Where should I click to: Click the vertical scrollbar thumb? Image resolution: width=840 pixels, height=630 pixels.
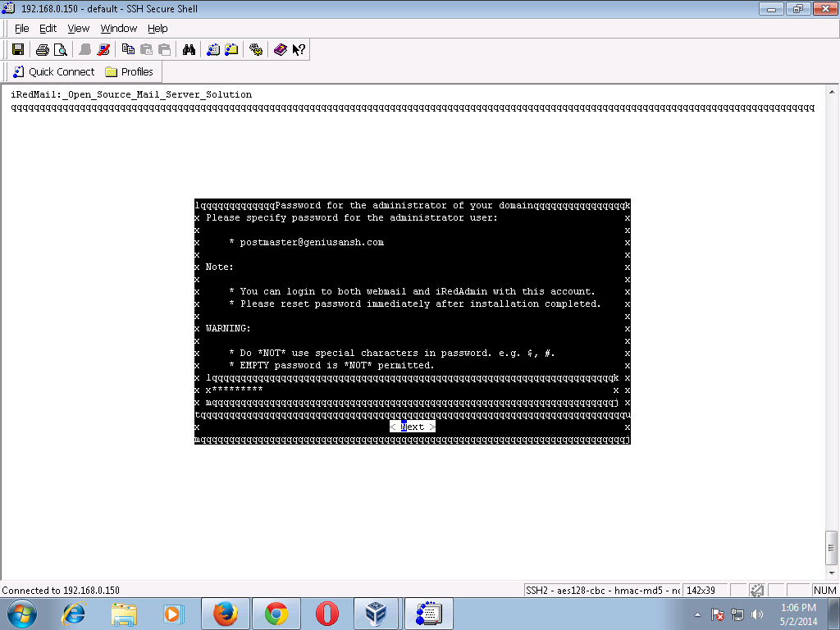point(832,547)
